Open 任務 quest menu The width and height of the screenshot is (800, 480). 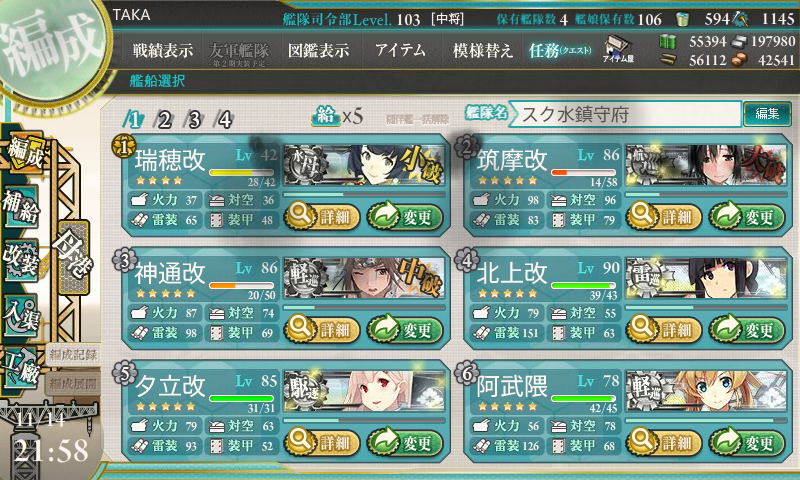tap(560, 50)
